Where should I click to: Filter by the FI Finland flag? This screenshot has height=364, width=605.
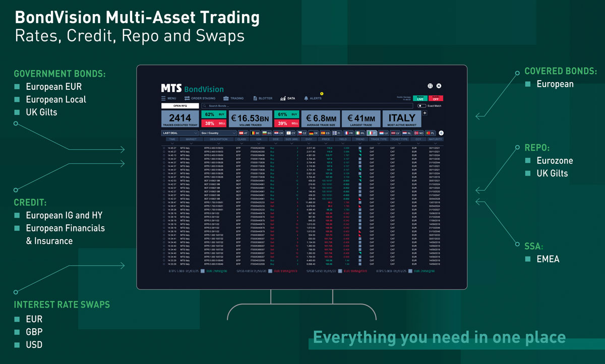point(337,133)
